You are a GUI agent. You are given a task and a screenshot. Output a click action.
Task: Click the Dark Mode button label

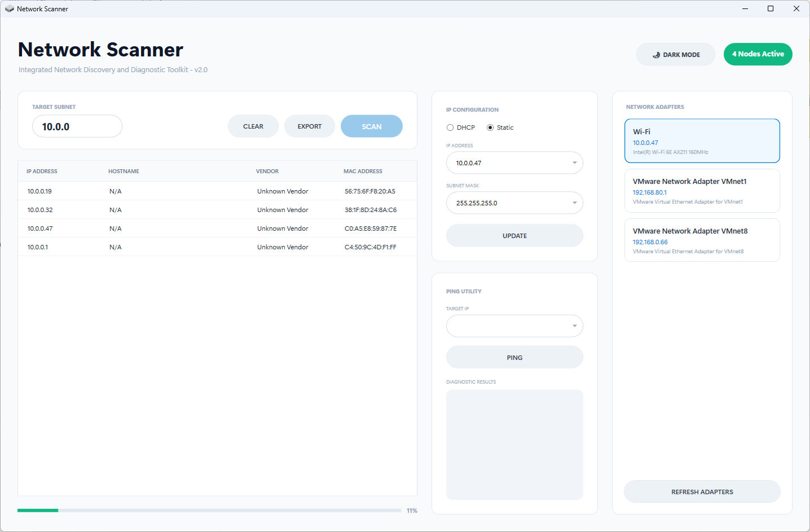coord(681,55)
